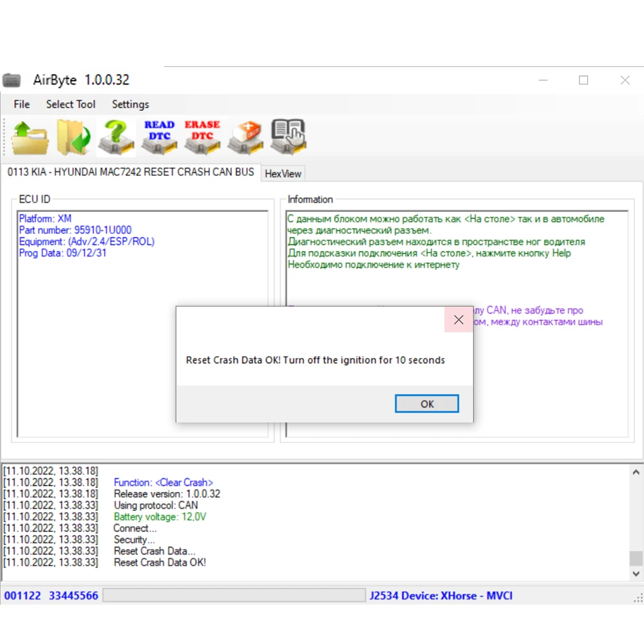This screenshot has height=644, width=644.
Task: Click the Battery voltage: 12,0V log entry
Action: click(x=160, y=516)
